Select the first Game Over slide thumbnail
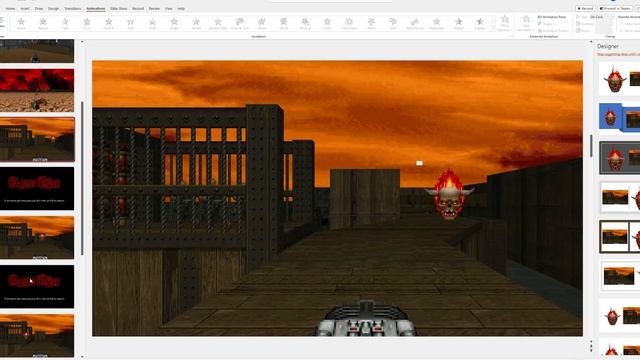 (37, 188)
